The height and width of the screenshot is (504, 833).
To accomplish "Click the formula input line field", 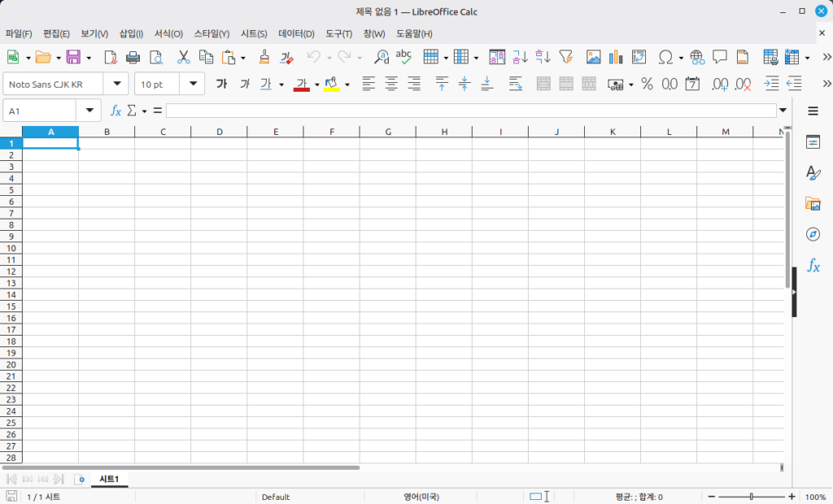I will click(470, 111).
